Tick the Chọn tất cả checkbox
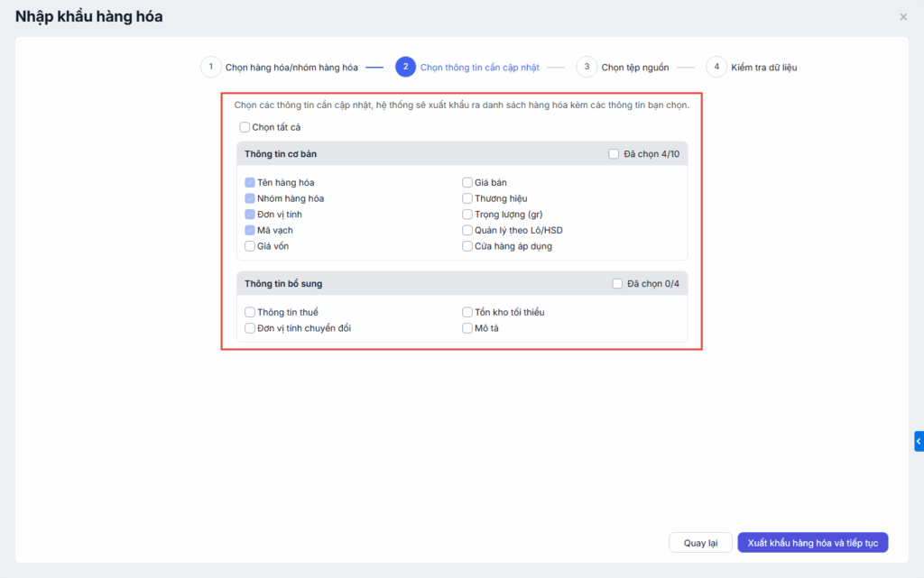Image resolution: width=924 pixels, height=578 pixels. [x=245, y=127]
